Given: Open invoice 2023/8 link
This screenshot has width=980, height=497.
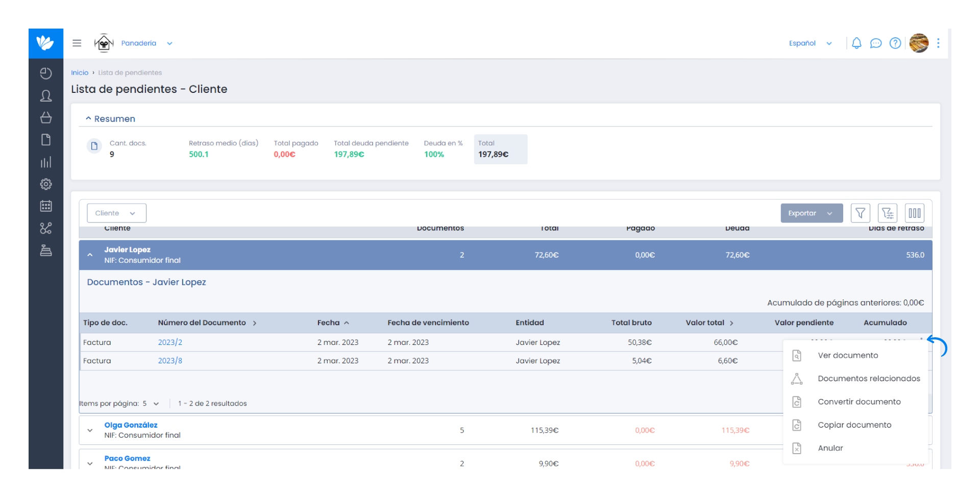Looking at the screenshot, I should tap(170, 361).
